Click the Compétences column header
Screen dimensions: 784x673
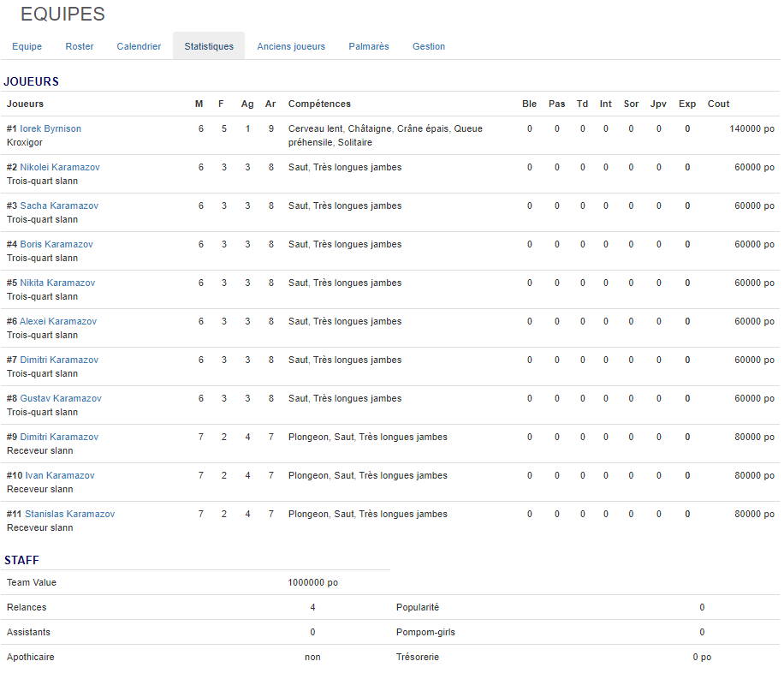click(x=319, y=104)
